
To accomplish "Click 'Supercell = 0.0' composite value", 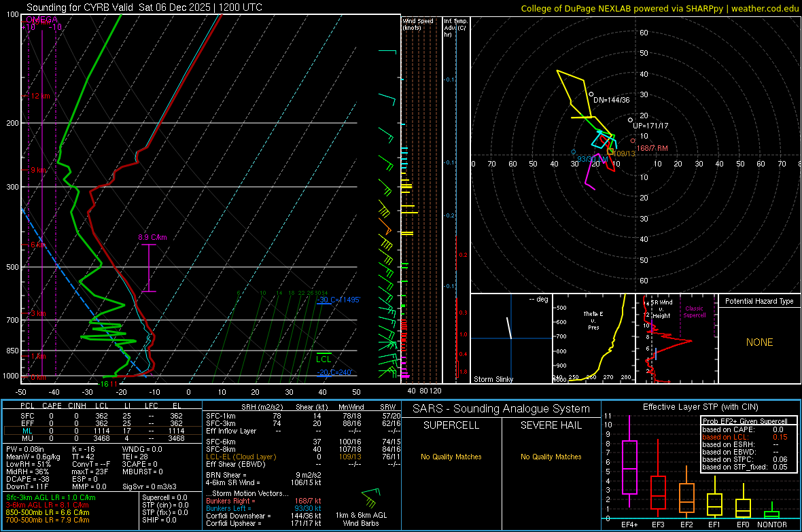I will click(x=164, y=497).
